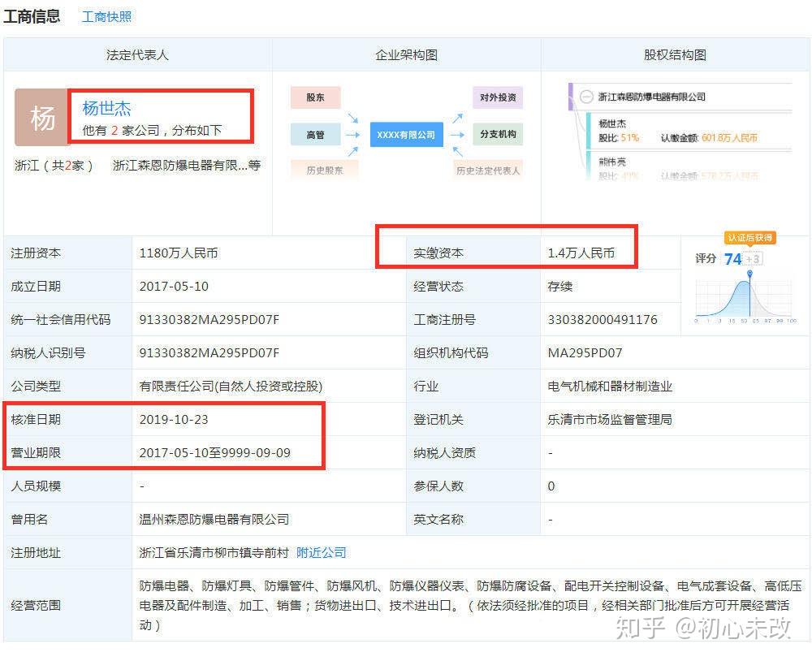Click the central XXXX有限公司 node
The image size is (812, 661).
pos(407,135)
